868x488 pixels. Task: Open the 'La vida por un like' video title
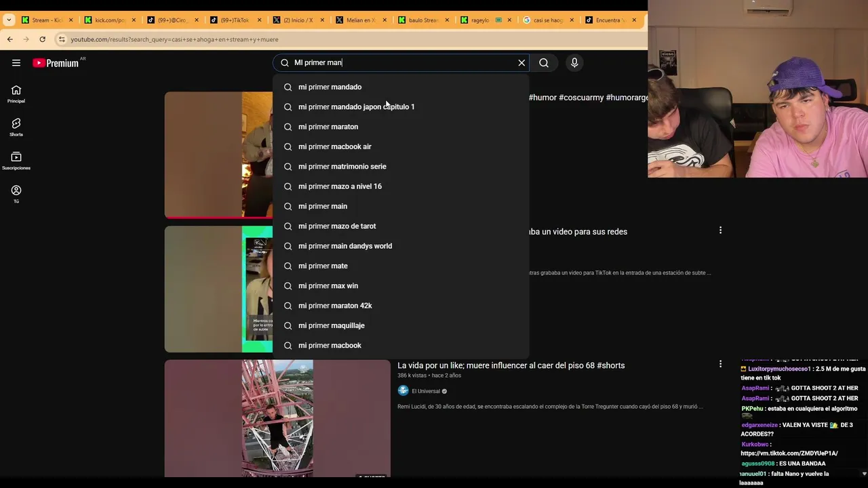pos(511,365)
